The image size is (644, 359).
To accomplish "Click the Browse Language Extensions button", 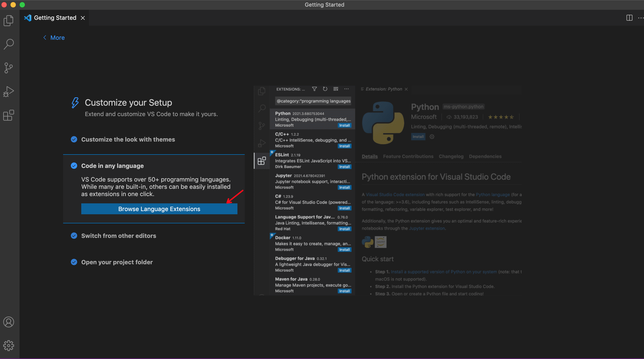I will point(159,209).
